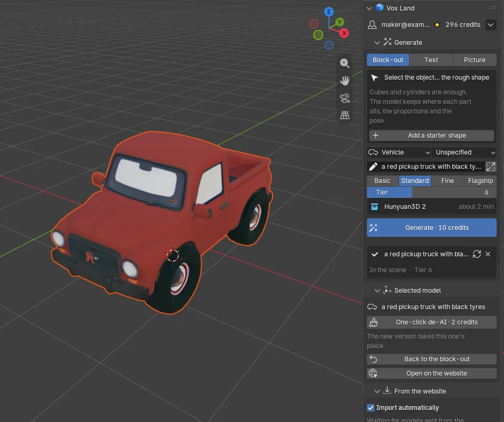The width and height of the screenshot is (504, 422).
Task: Click One-click de-AI · 2 credits
Action: pyautogui.click(x=432, y=322)
